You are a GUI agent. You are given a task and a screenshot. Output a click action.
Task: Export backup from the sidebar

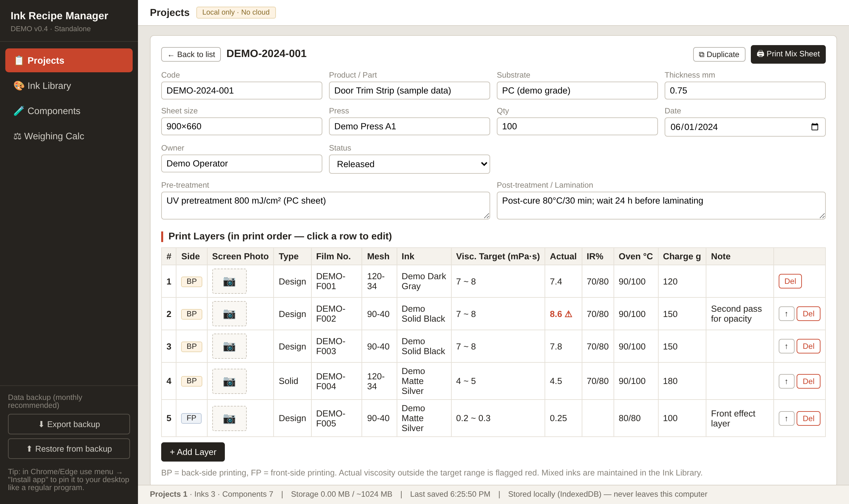tap(69, 424)
